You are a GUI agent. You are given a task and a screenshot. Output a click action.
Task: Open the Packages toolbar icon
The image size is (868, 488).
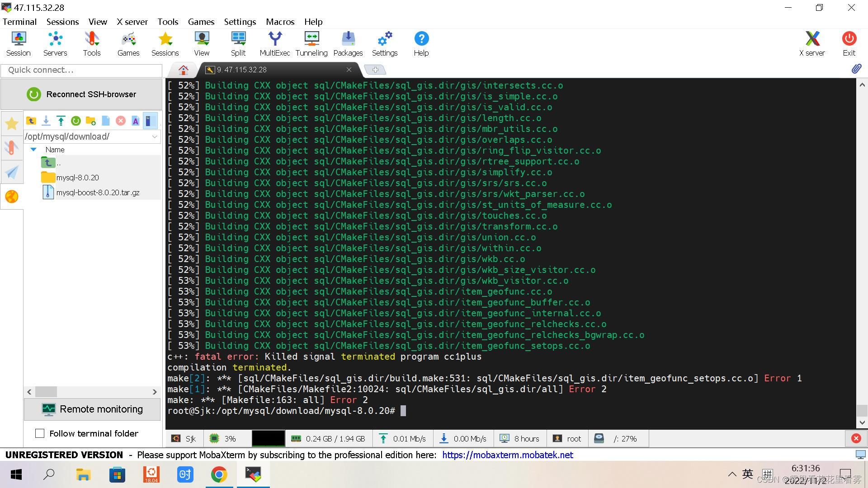[x=348, y=44]
